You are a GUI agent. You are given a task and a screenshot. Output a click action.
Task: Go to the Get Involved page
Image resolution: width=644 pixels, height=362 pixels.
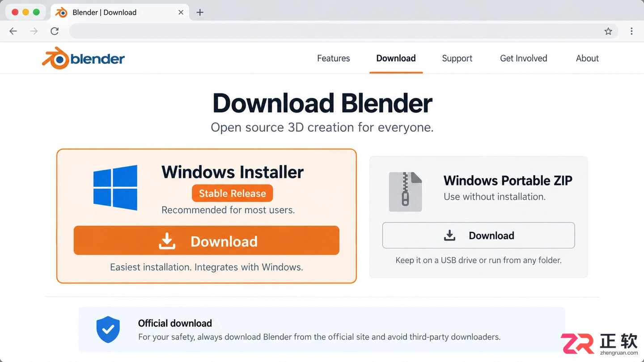(524, 58)
